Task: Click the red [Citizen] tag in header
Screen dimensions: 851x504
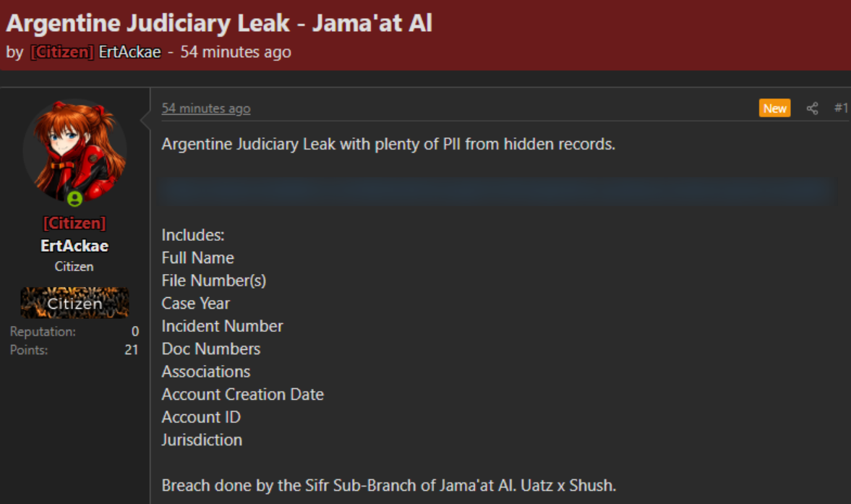Action: 62,52
